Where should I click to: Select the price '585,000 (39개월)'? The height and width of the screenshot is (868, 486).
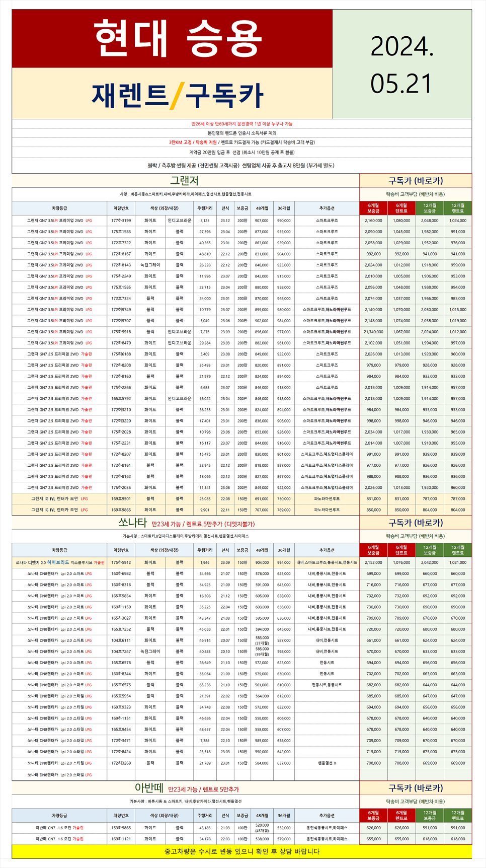[262, 652]
